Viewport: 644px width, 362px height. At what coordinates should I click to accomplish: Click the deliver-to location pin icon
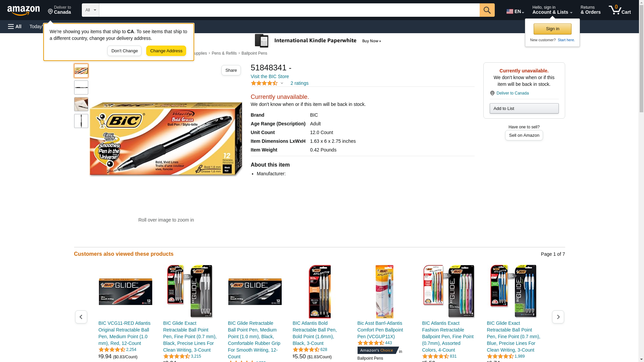coord(51,12)
